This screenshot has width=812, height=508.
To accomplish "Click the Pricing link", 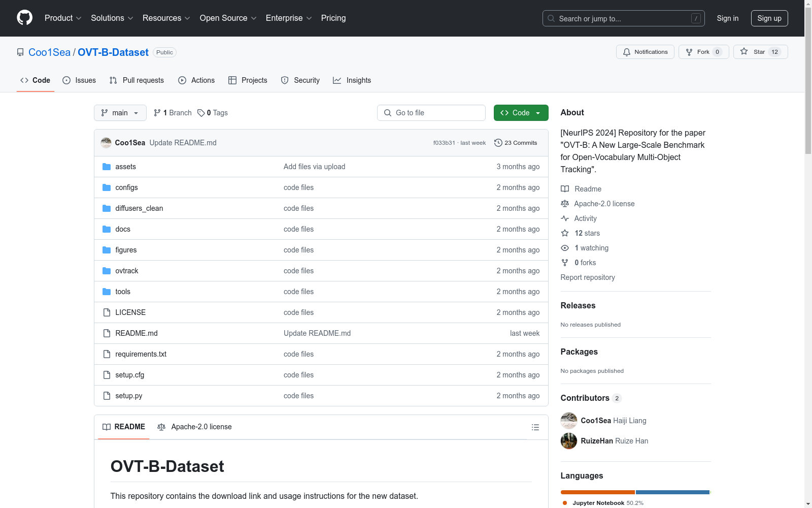I will click(x=333, y=18).
